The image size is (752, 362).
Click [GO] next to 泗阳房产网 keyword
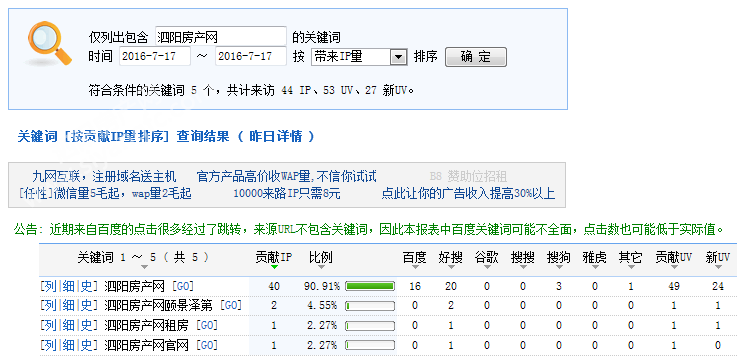click(183, 286)
